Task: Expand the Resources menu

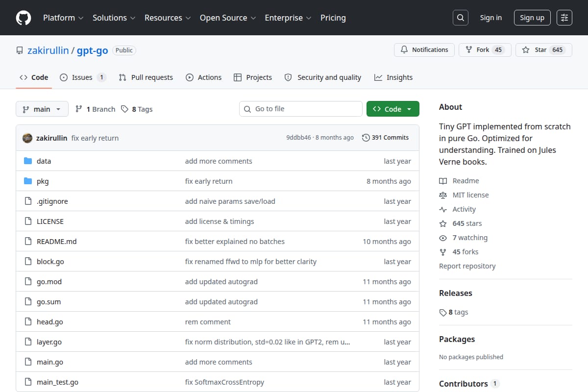Action: coord(167,18)
